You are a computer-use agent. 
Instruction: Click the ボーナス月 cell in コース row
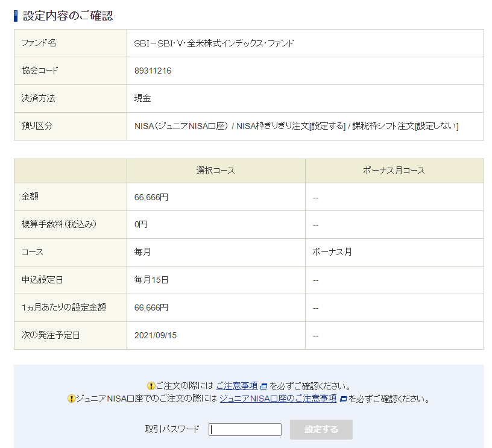pyautogui.click(x=332, y=252)
